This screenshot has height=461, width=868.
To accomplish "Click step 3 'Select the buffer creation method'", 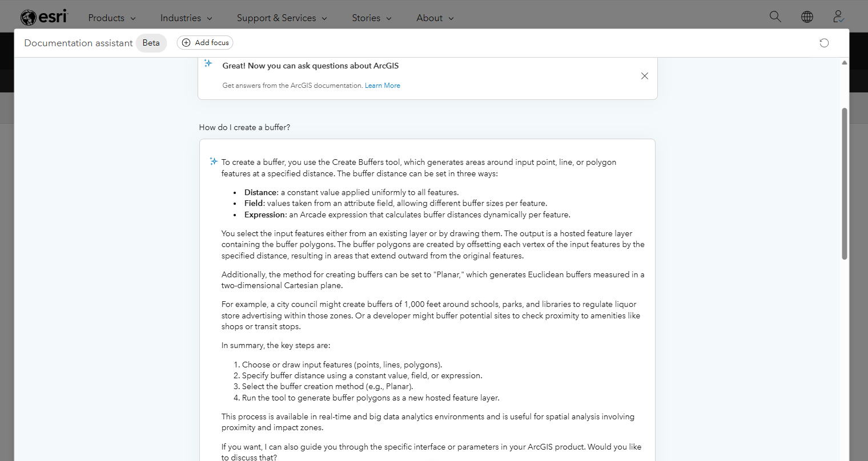I will point(327,386).
